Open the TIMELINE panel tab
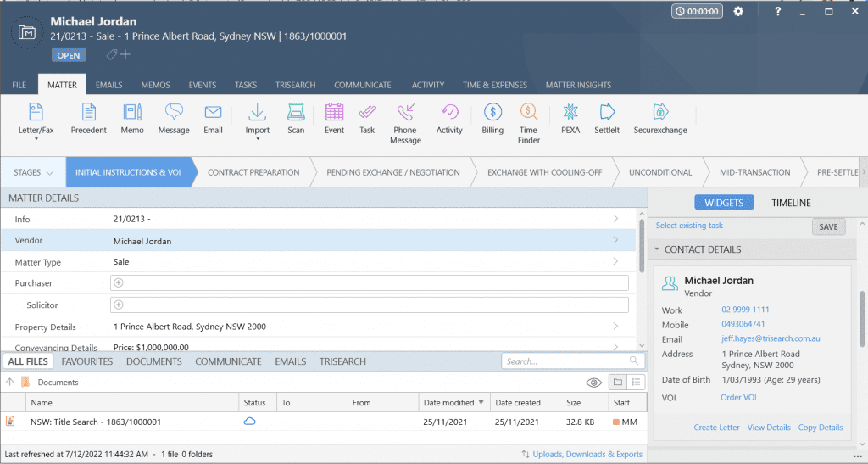Image resolution: width=868 pixels, height=464 pixels. pos(791,203)
